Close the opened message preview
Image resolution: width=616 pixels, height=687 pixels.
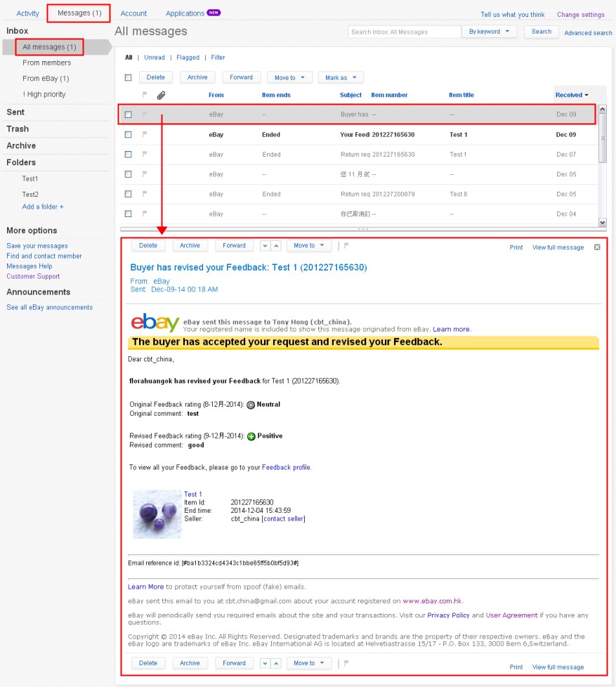(x=596, y=247)
